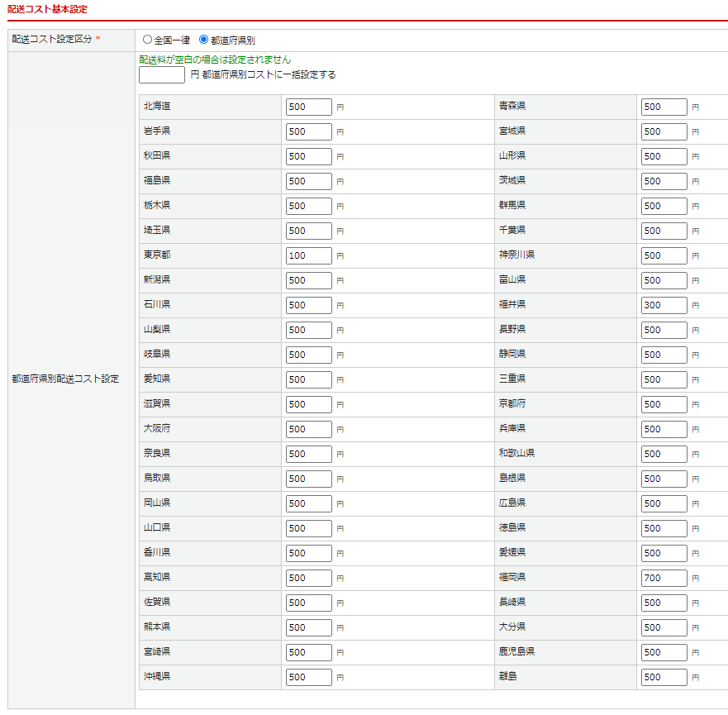Image resolution: width=728 pixels, height=715 pixels.
Task: Click 都道府県別コストに一括設定する text
Action: point(269,75)
